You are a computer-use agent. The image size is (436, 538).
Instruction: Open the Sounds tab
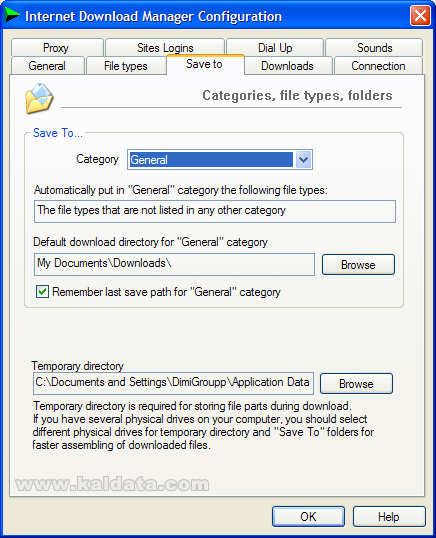(x=374, y=48)
